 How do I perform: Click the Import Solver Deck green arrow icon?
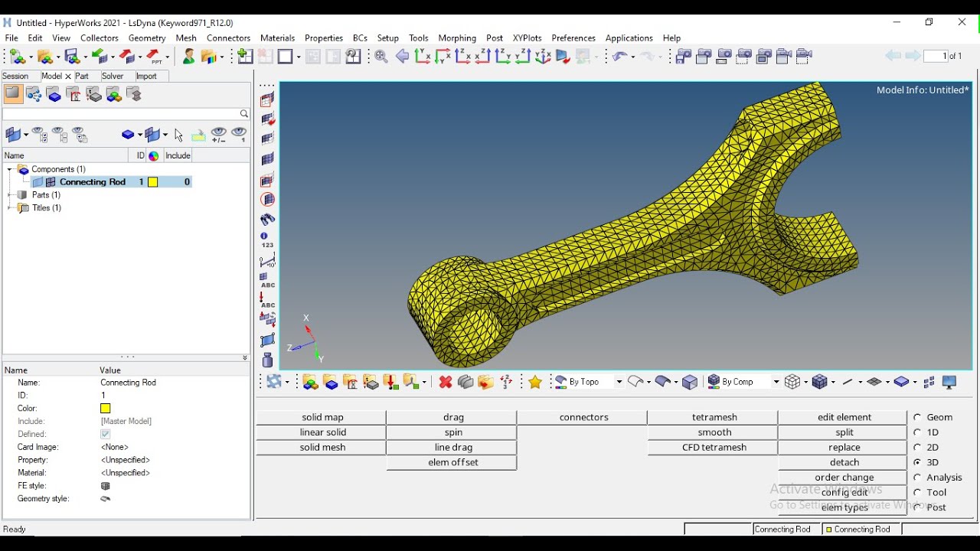[100, 57]
